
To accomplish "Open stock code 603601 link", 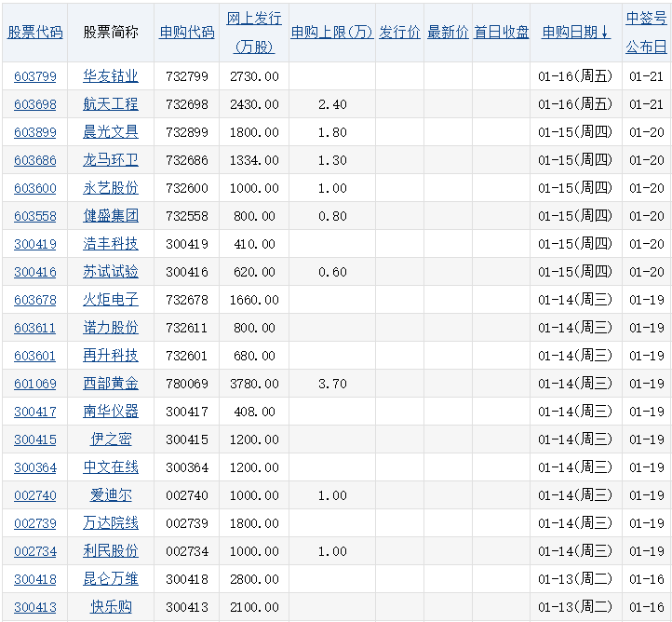I will click(35, 356).
